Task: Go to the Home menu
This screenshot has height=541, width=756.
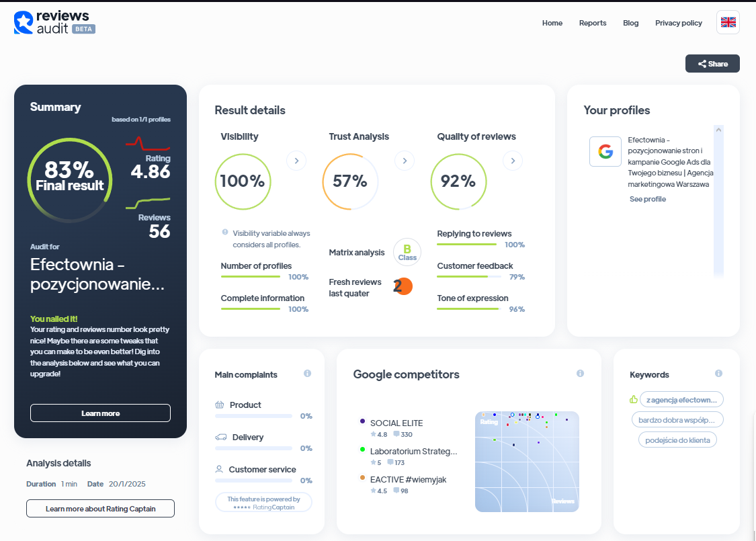Action: click(x=552, y=23)
